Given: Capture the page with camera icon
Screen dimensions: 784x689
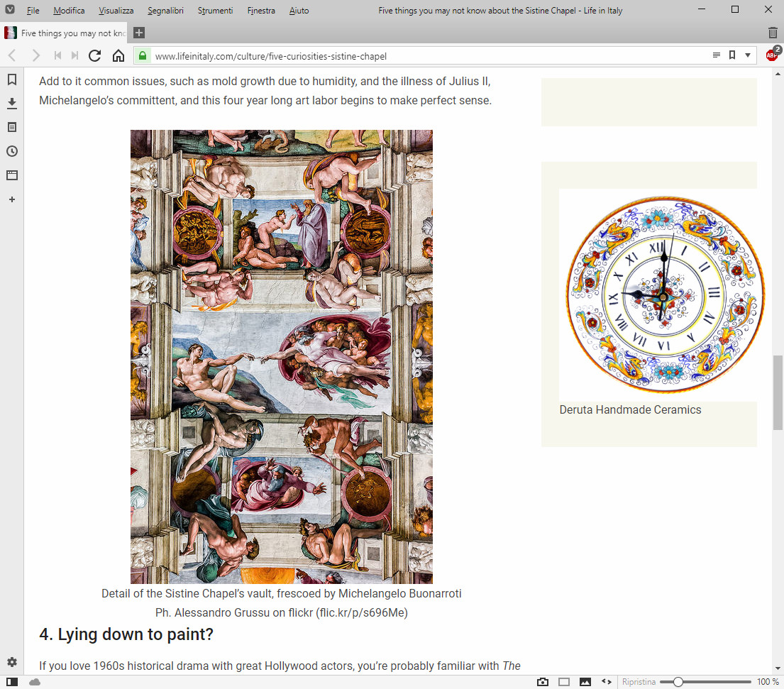Looking at the screenshot, I should point(543,682).
